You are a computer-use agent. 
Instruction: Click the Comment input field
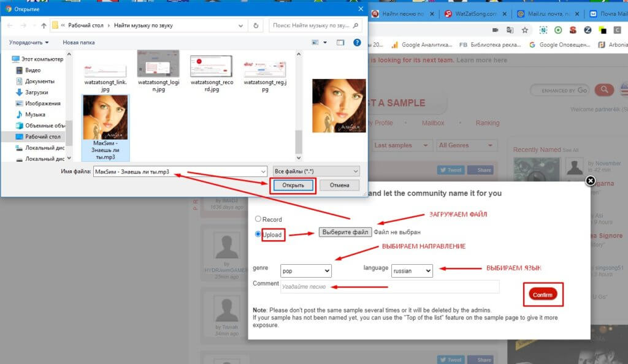click(x=389, y=286)
